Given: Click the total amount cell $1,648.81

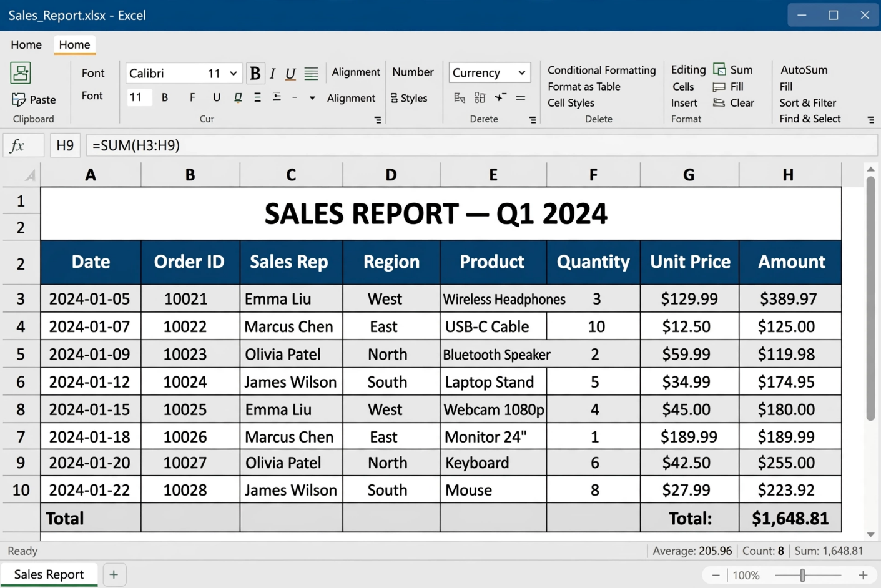Looking at the screenshot, I should point(790,518).
